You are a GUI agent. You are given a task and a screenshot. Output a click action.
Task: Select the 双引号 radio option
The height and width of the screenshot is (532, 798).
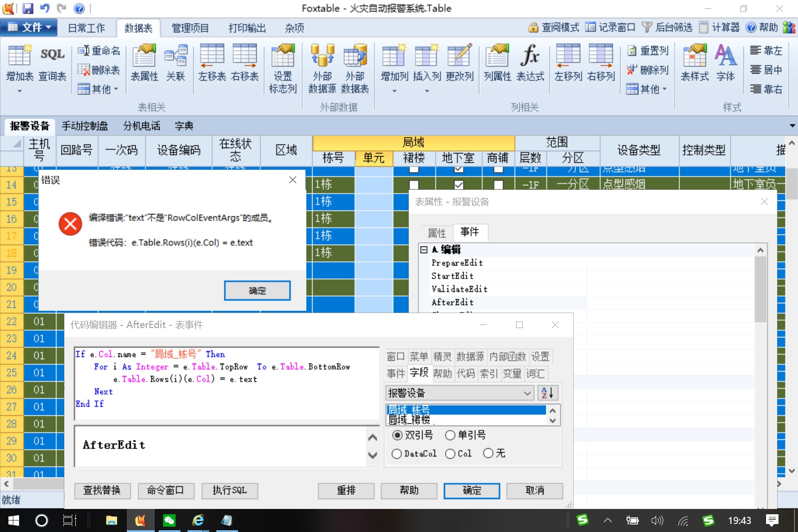pyautogui.click(x=413, y=435)
